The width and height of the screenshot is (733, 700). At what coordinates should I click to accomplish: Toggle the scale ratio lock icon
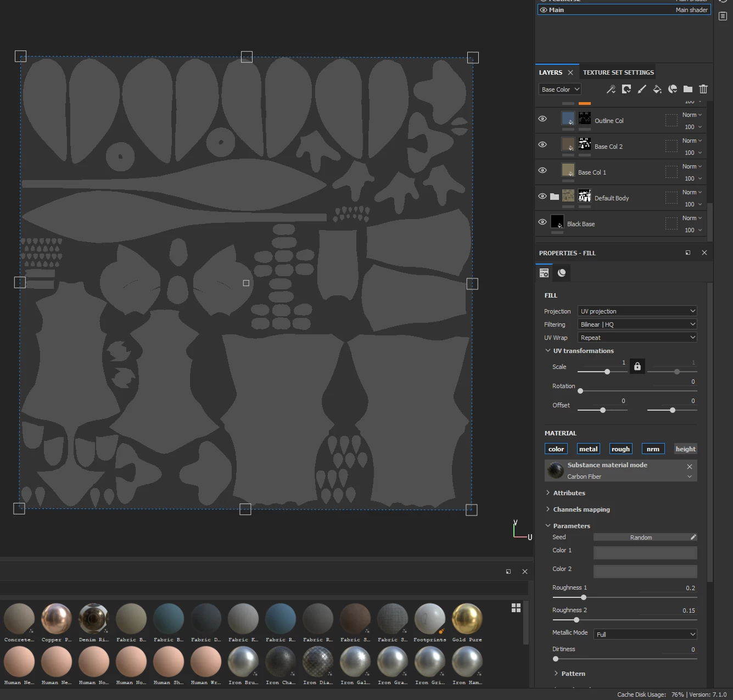pos(637,366)
